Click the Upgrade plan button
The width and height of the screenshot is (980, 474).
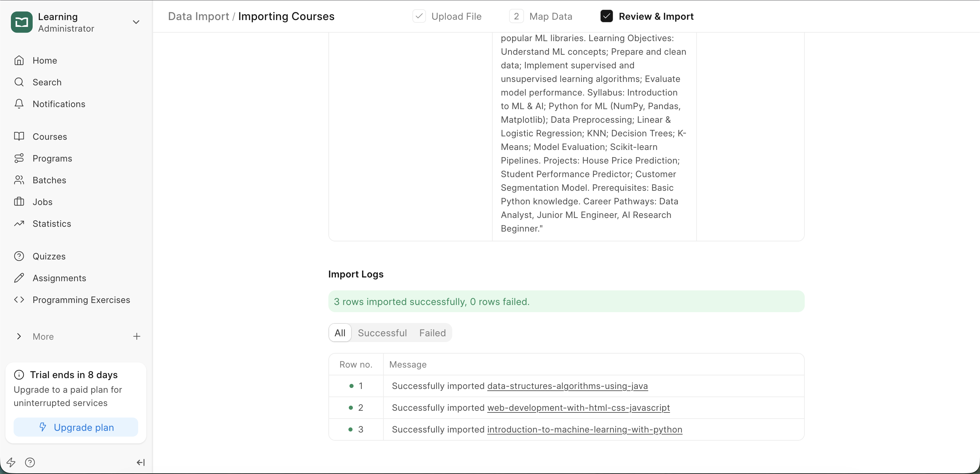click(76, 427)
